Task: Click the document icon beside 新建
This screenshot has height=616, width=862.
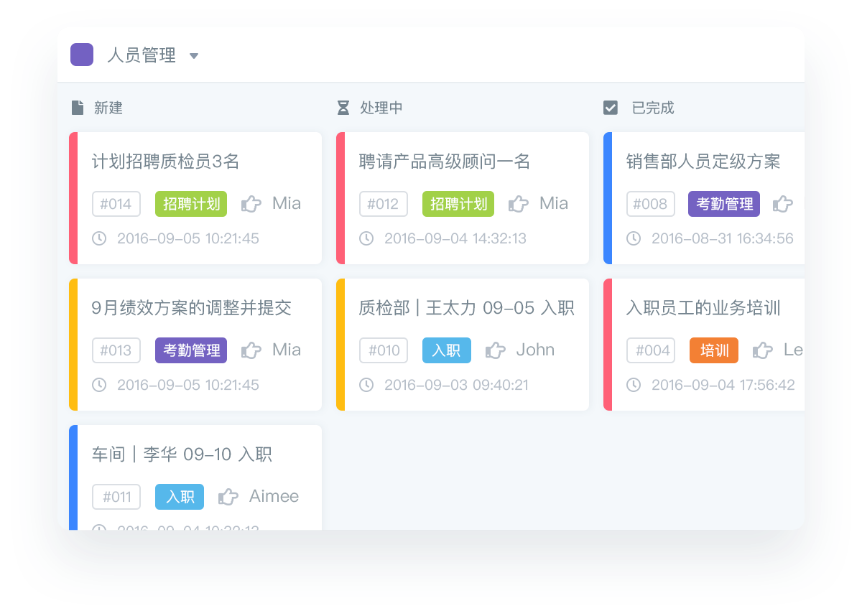Action: pyautogui.click(x=78, y=108)
